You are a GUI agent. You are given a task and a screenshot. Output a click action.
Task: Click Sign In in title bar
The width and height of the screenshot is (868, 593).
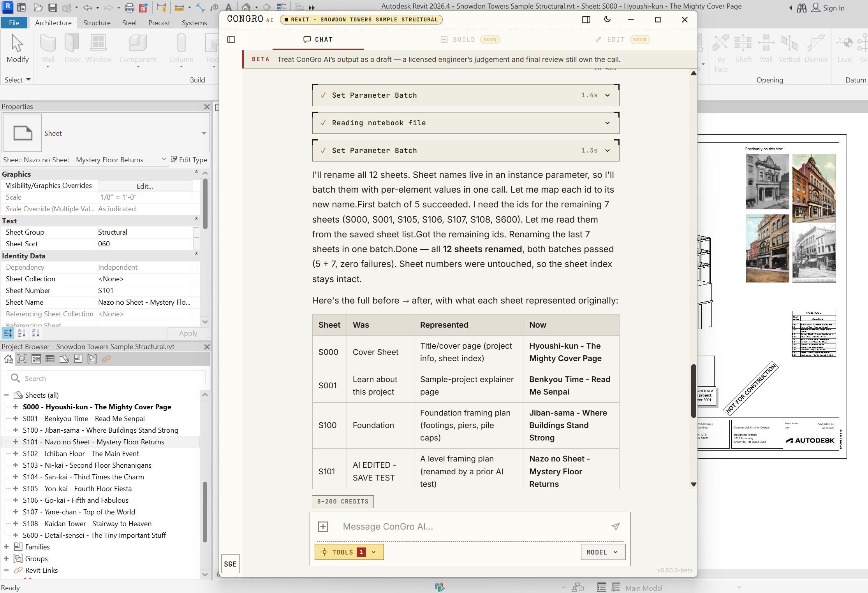pos(828,8)
